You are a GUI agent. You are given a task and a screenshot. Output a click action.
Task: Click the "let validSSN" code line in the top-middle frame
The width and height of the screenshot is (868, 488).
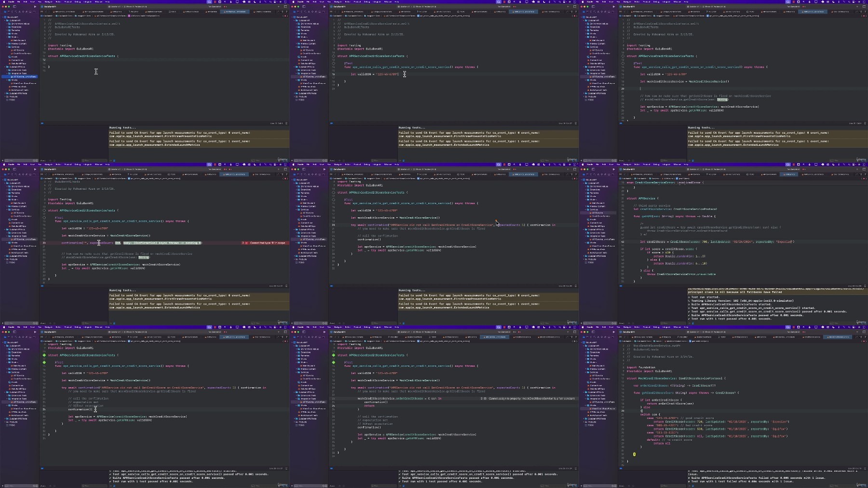click(374, 74)
